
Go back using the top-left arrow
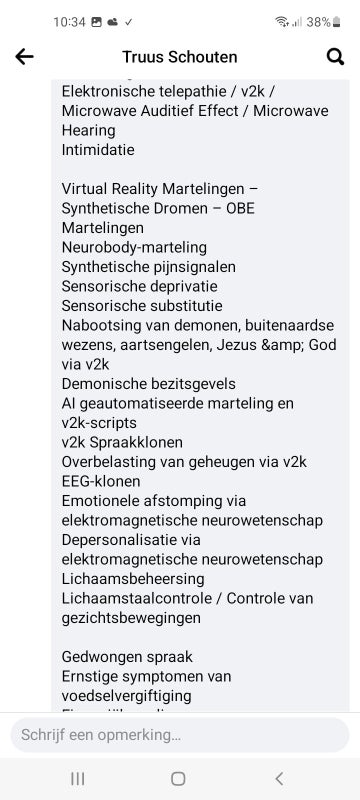[24, 57]
